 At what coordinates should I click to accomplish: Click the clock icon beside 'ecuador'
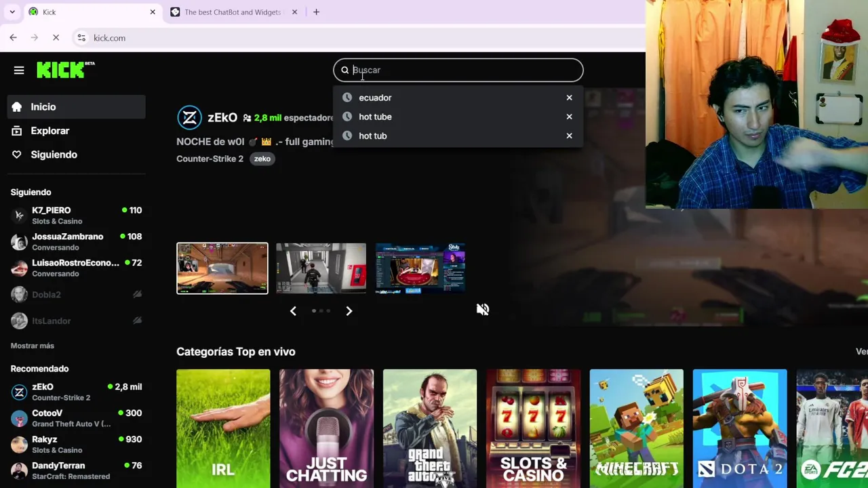pos(347,98)
